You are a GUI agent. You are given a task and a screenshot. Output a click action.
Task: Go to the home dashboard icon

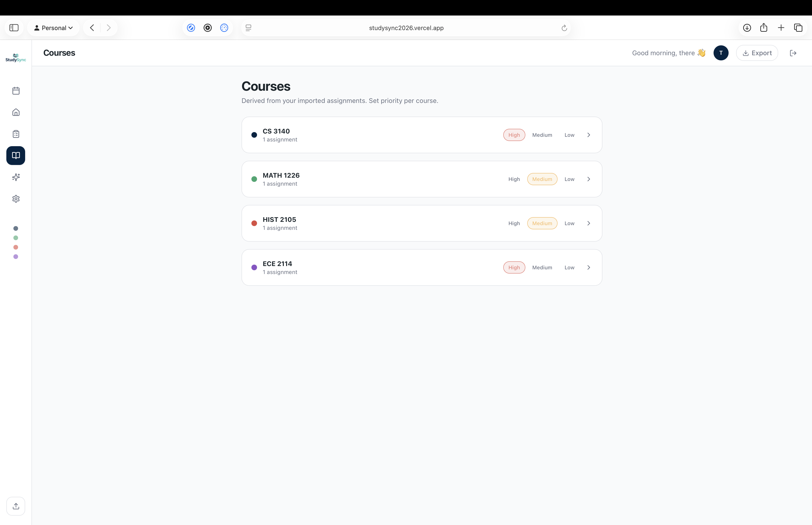tap(16, 112)
